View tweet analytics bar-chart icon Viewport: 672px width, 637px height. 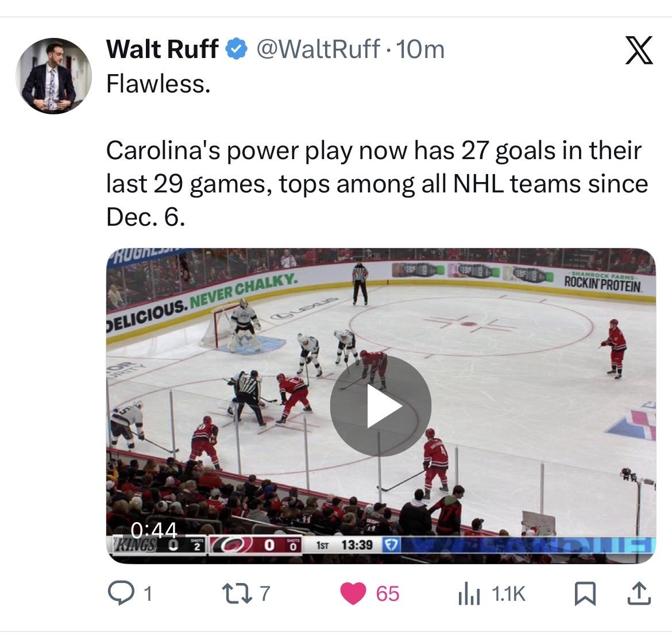pyautogui.click(x=468, y=594)
